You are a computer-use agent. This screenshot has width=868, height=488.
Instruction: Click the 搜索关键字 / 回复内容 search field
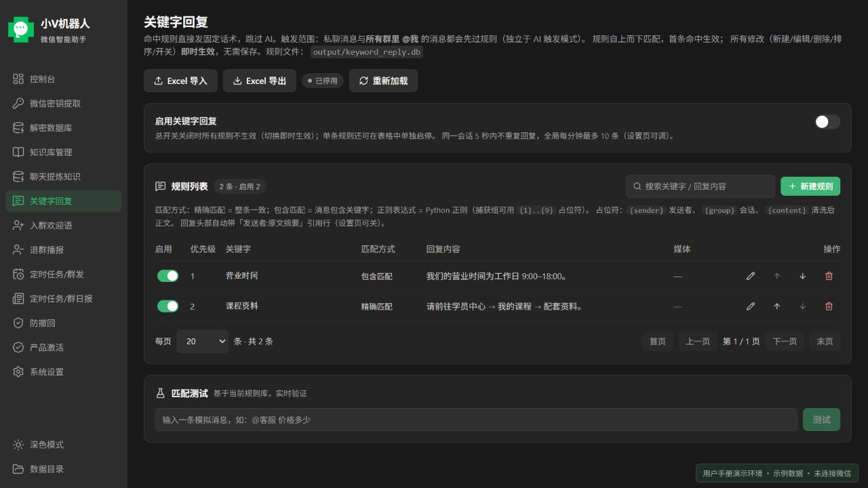[701, 186]
